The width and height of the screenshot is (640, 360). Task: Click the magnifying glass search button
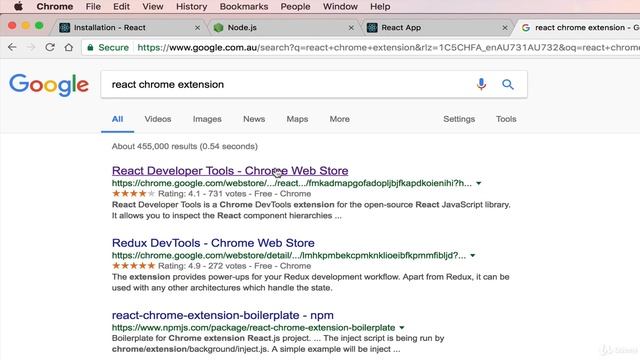click(508, 84)
